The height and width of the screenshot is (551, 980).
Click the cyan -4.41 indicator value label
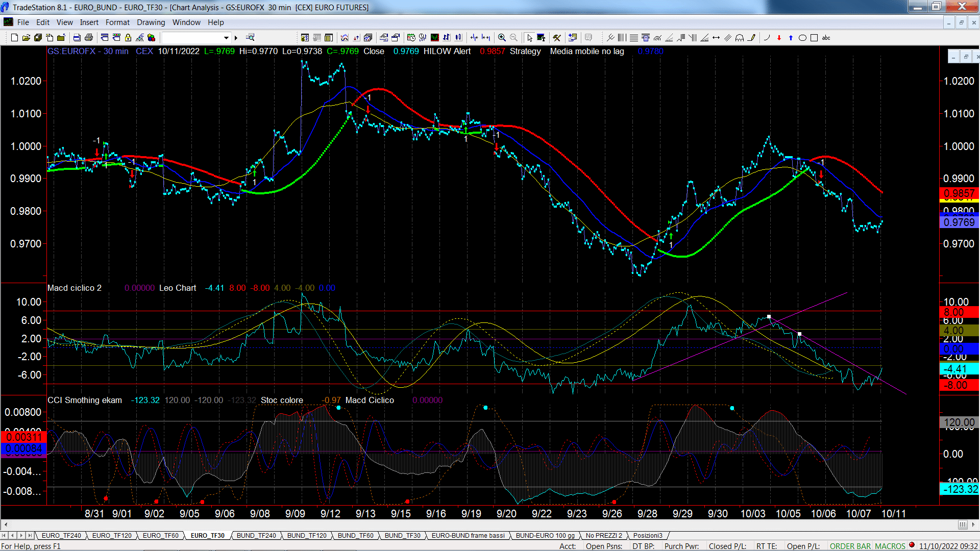pyautogui.click(x=959, y=369)
